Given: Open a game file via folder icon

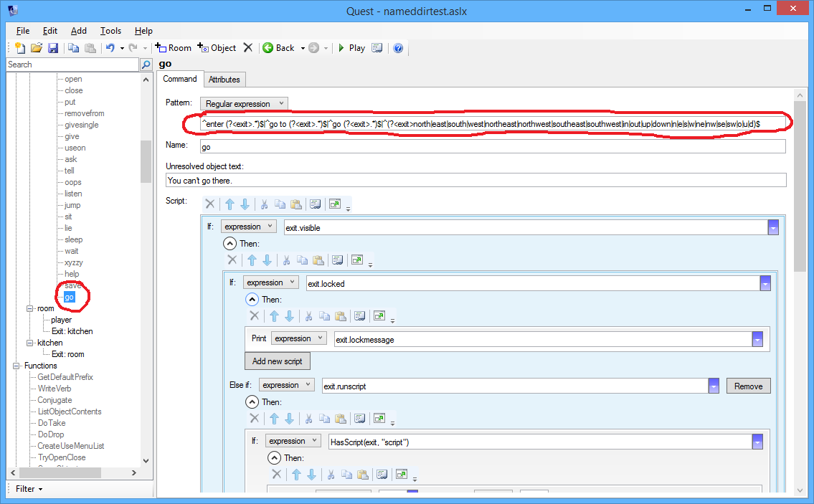Looking at the screenshot, I should (x=37, y=48).
